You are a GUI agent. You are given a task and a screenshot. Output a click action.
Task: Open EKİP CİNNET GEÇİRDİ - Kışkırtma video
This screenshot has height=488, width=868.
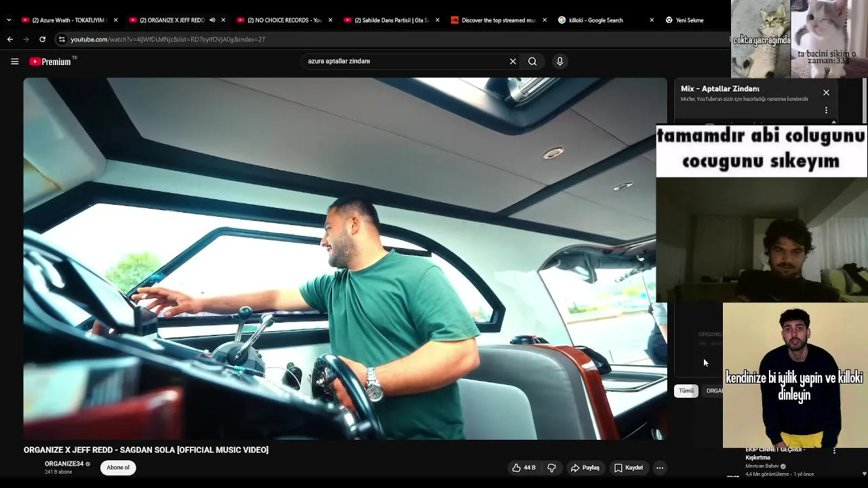pyautogui.click(x=775, y=453)
